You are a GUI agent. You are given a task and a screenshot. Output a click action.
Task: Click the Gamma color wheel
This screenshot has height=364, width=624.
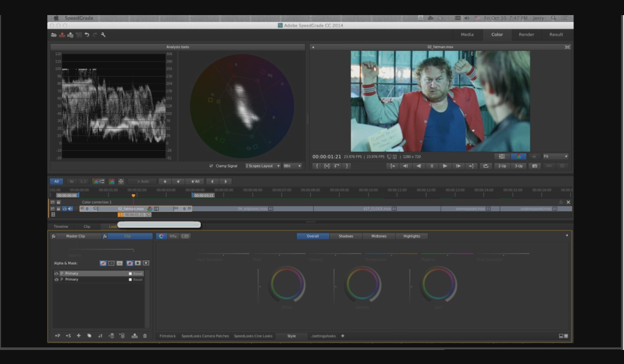tap(363, 284)
